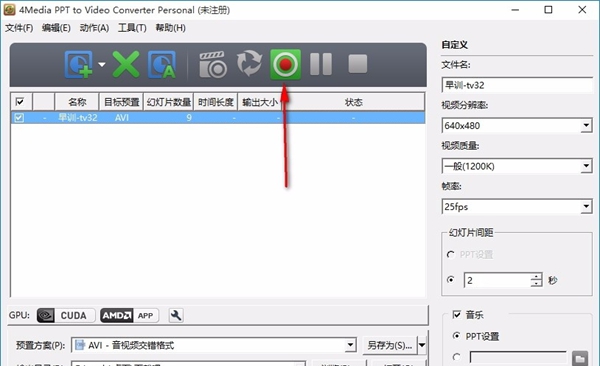This screenshot has height=366, width=600.
Task: Click the browse music folder icon
Action: coord(580,359)
